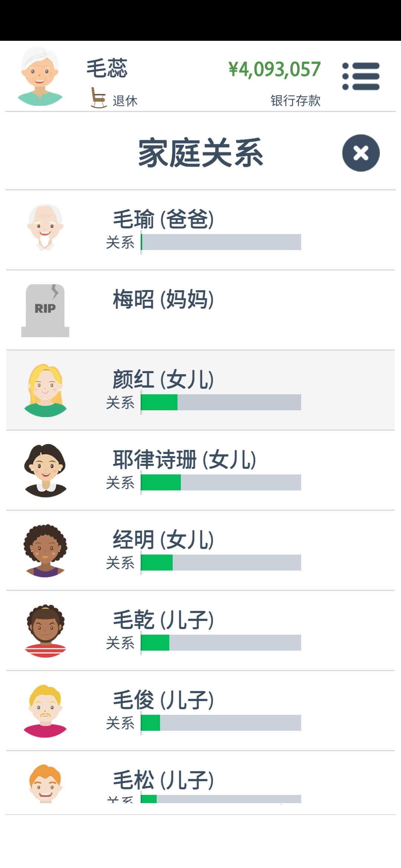
Task: Select the RIP tombstone for 梅昭
Action: tap(45, 310)
